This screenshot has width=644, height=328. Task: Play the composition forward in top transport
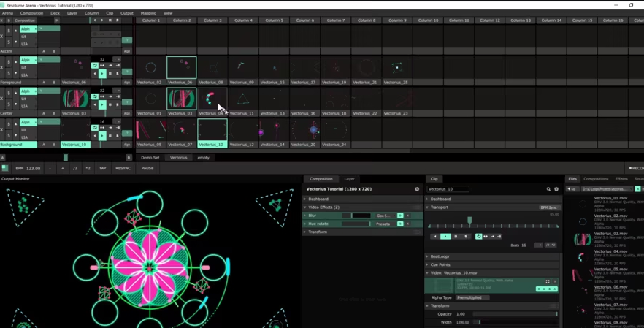(x=102, y=20)
